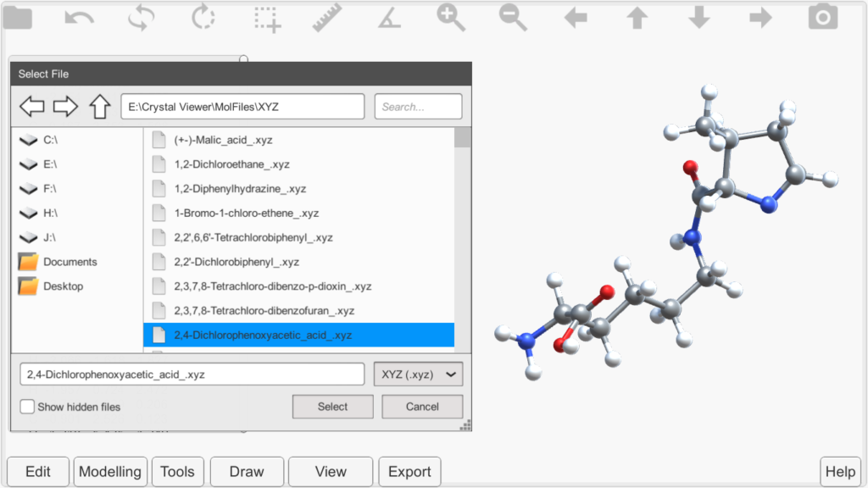Activate the rectangular selection tool
Image resolution: width=868 pixels, height=488 pixels.
coord(264,19)
